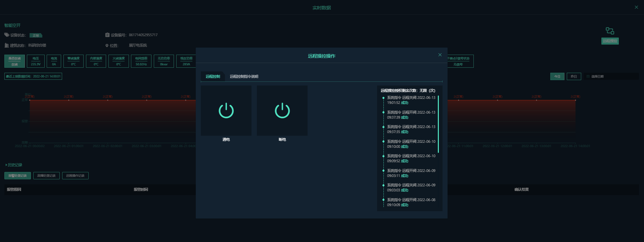Select the 无功功率 0kvar data card
The height and width of the screenshot is (242, 644).
[164, 61]
